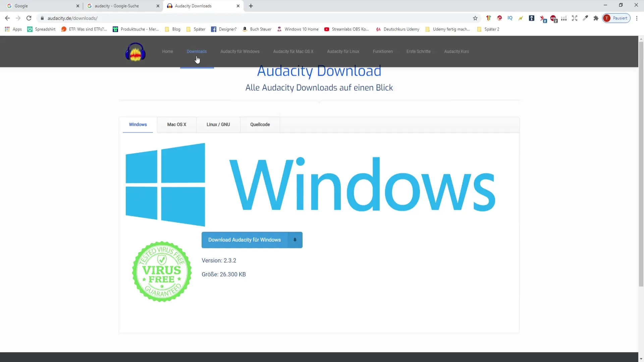Open Audacity für Windows nav item
The height and width of the screenshot is (362, 644).
click(240, 52)
